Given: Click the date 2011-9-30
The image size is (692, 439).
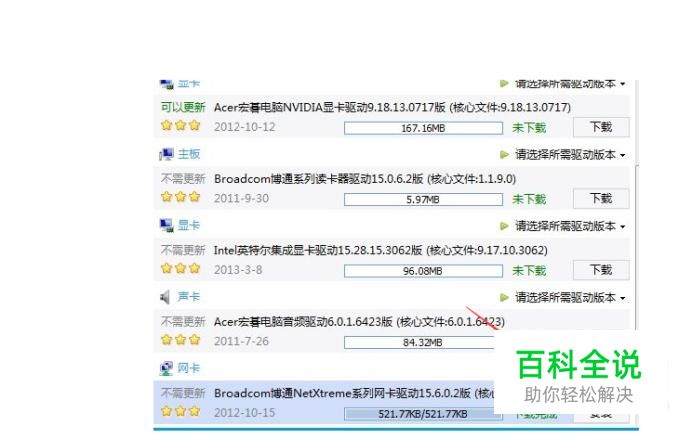Looking at the screenshot, I should pyautogui.click(x=241, y=199).
